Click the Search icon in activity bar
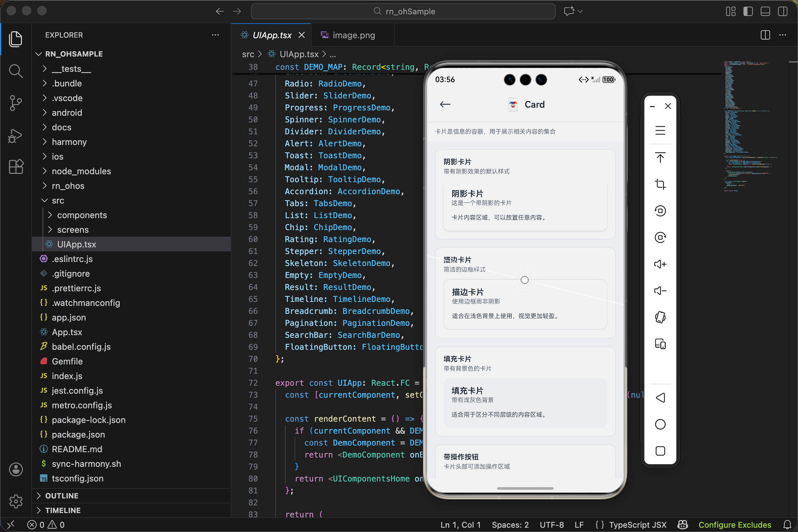 tap(16, 71)
